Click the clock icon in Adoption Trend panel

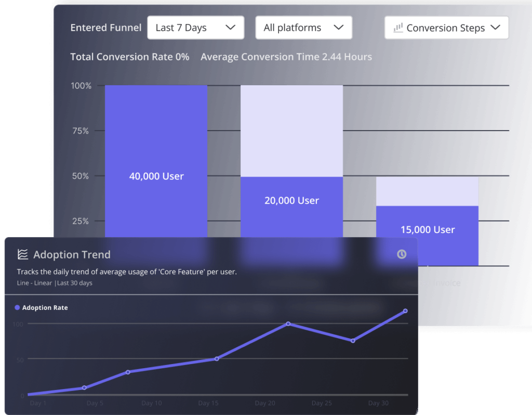coord(402,254)
